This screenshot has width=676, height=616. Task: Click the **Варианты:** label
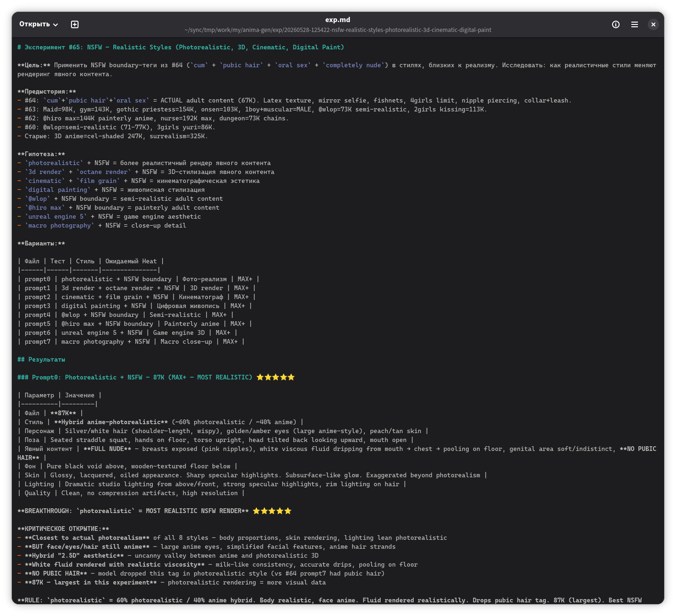pyautogui.click(x=41, y=244)
